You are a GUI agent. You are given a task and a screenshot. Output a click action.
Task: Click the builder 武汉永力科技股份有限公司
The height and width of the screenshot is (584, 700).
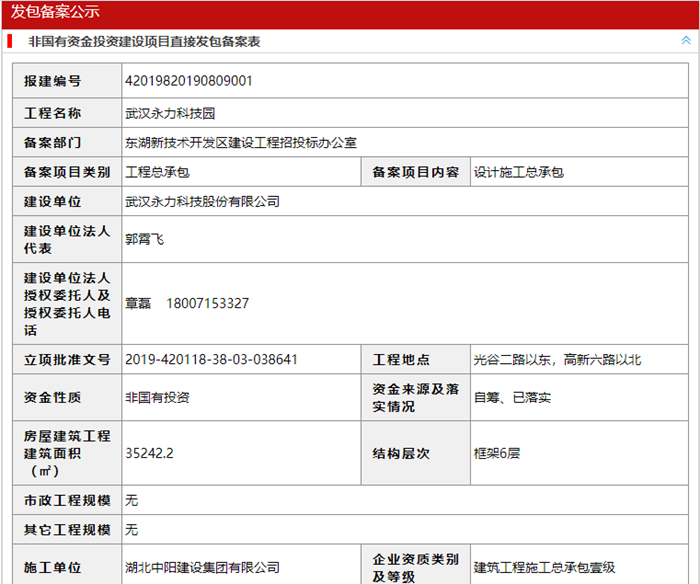(x=203, y=201)
